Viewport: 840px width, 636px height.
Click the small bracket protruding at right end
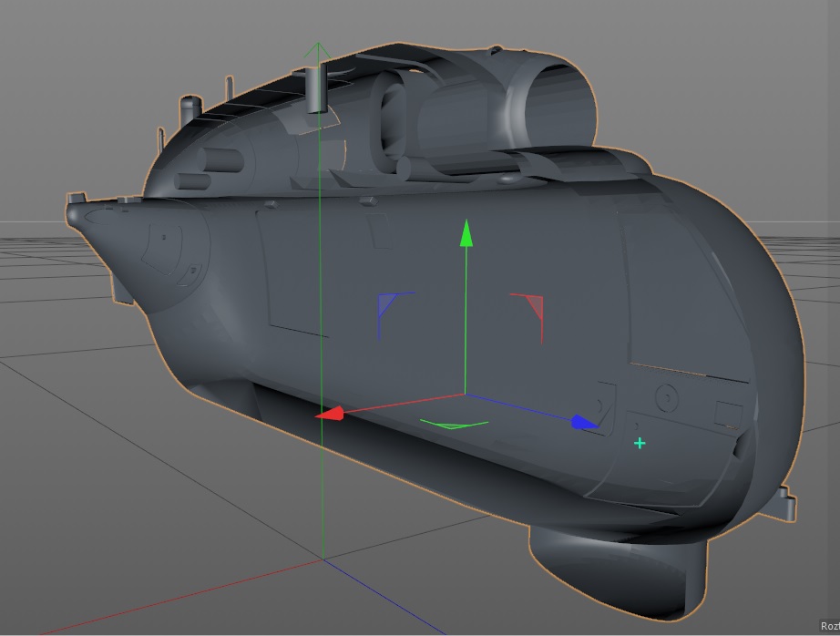click(x=784, y=504)
